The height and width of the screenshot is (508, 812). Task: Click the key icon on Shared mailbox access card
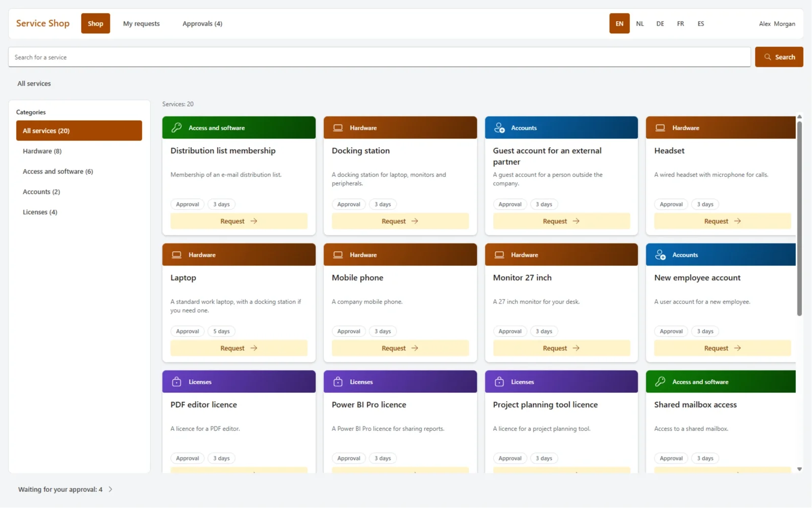pyautogui.click(x=660, y=382)
